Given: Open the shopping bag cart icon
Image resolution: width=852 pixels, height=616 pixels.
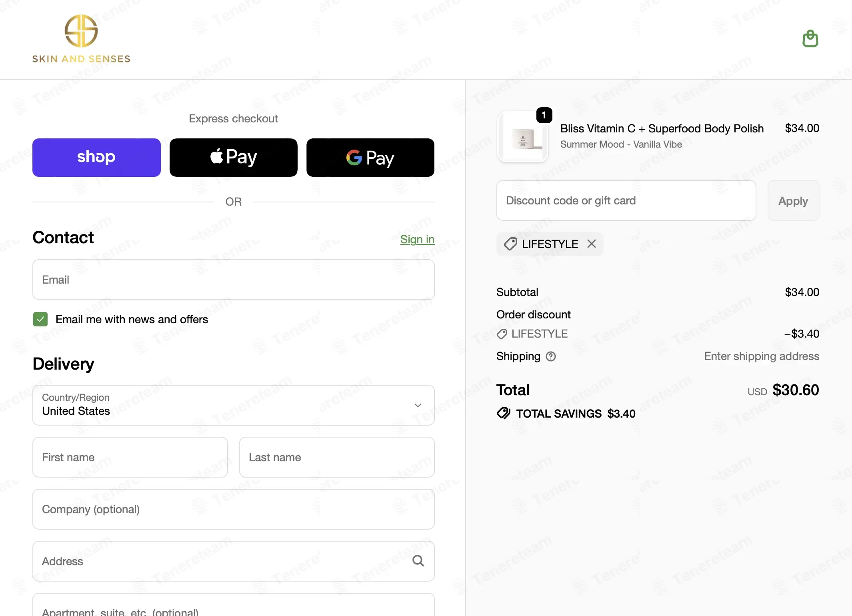Looking at the screenshot, I should [810, 39].
